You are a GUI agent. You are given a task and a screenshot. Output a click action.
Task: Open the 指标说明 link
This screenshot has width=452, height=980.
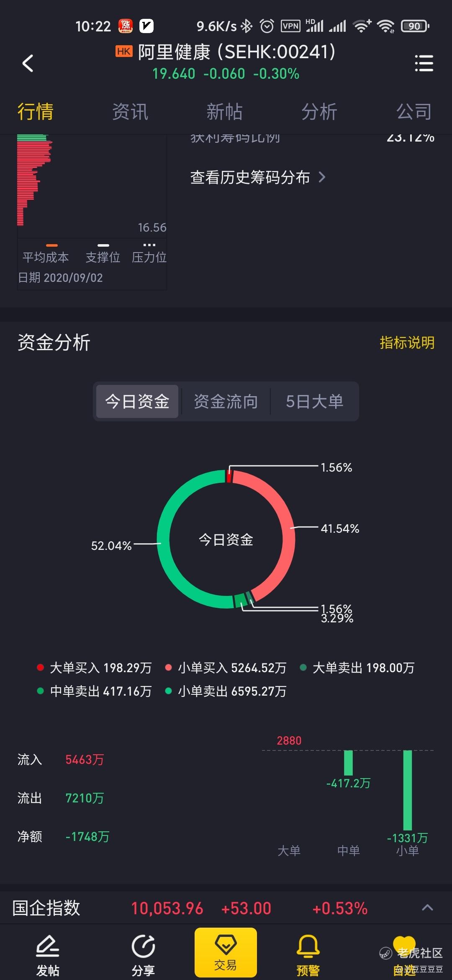407,343
